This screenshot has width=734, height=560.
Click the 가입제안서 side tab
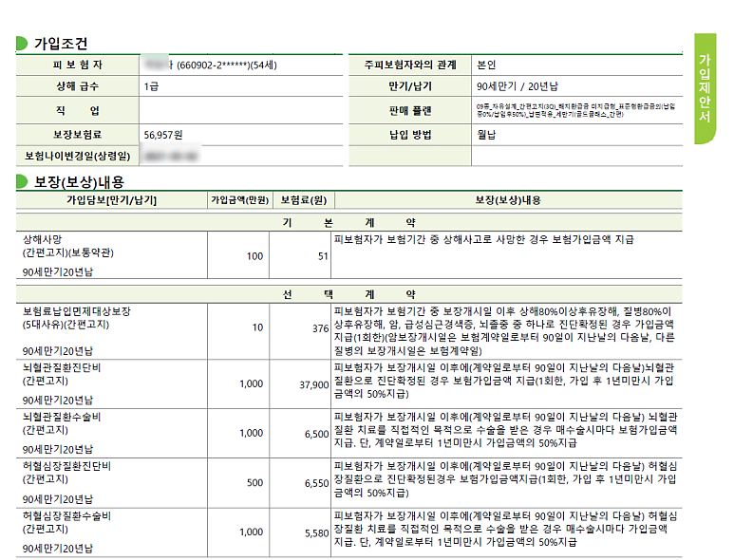point(705,88)
